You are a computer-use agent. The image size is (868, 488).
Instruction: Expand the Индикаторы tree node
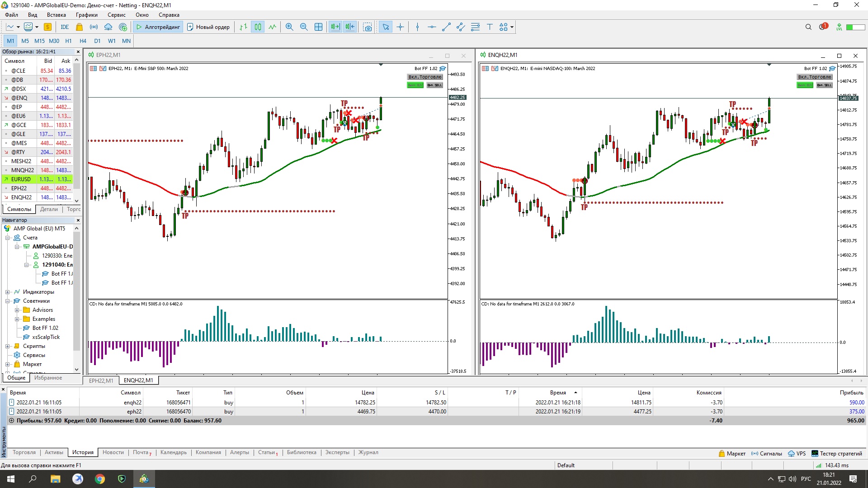coord(8,292)
